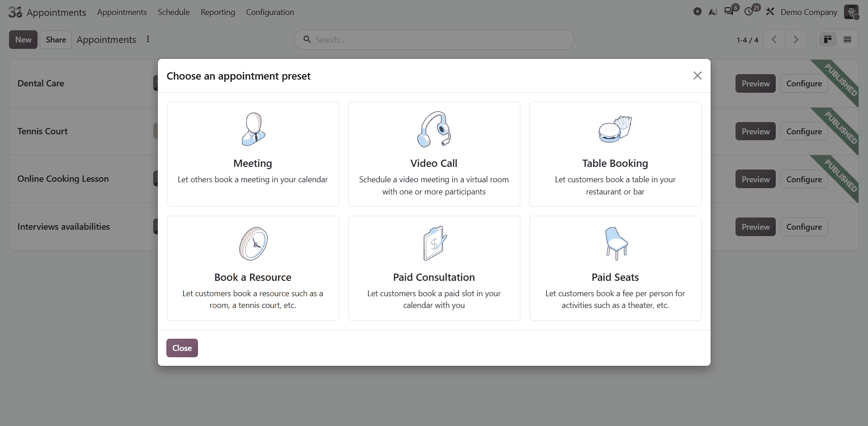Switch to list view icon
Image resolution: width=868 pixels, height=426 pixels.
click(x=848, y=40)
